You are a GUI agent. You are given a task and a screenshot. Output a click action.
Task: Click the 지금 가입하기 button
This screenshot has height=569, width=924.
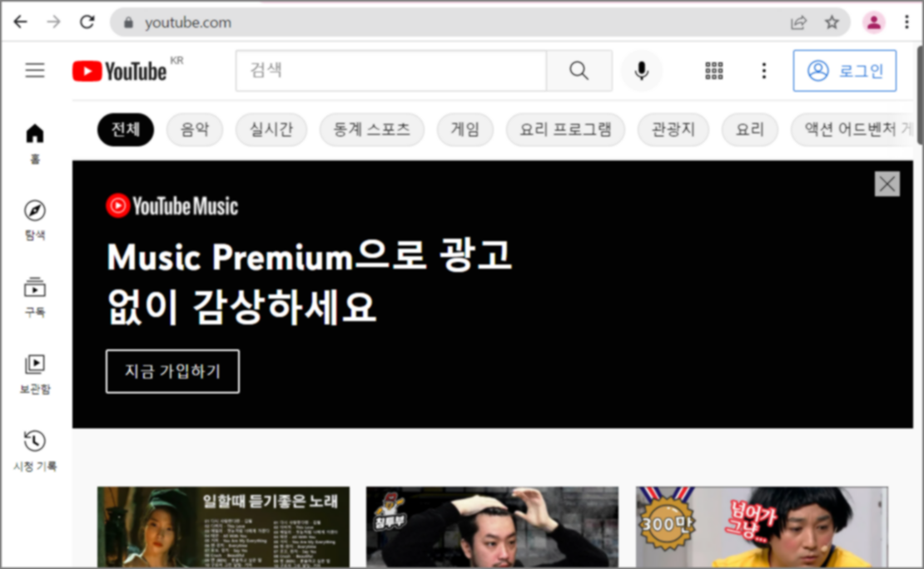[172, 371]
